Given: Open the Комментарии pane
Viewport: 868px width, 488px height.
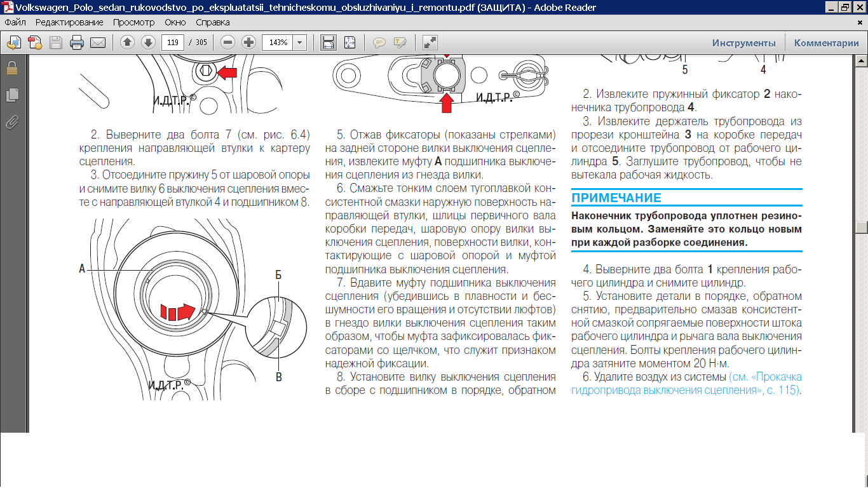Looking at the screenshot, I should tap(826, 43).
